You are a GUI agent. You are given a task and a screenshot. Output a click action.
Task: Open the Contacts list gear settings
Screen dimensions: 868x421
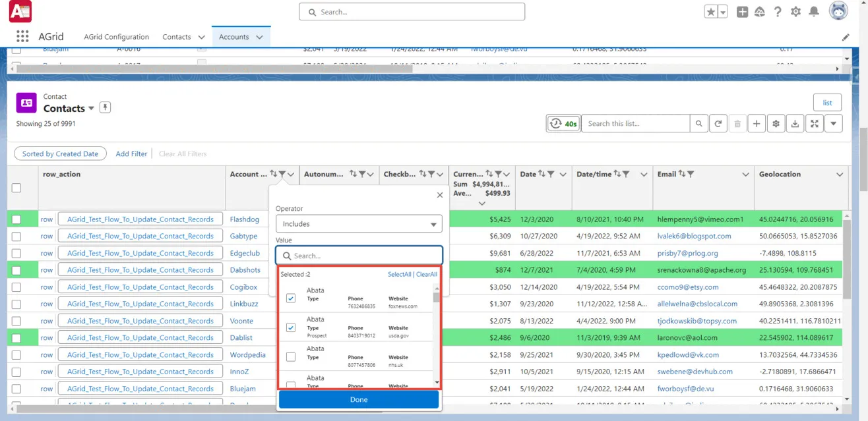coord(776,123)
